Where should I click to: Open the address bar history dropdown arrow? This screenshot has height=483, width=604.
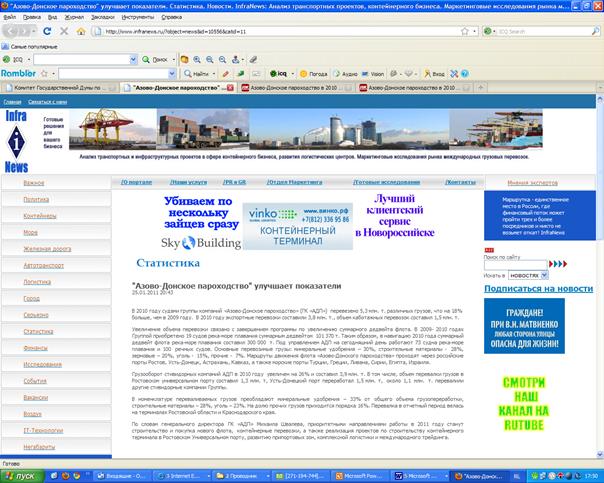(x=475, y=31)
